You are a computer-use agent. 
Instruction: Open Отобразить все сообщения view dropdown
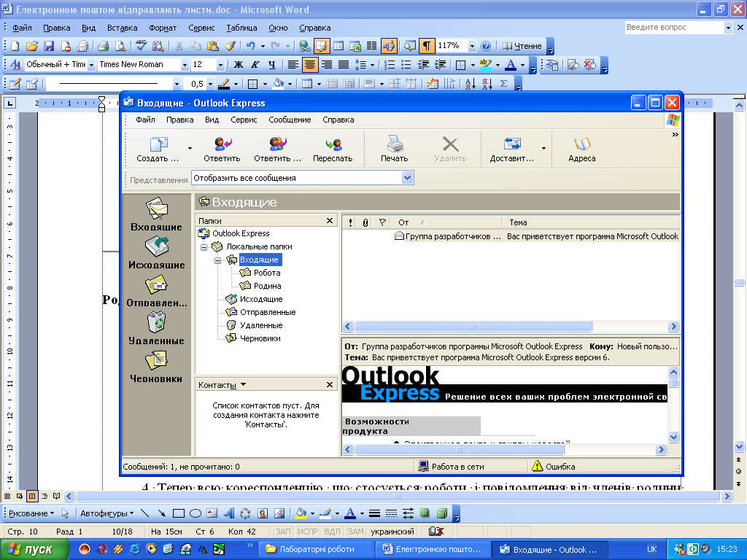[x=407, y=178]
